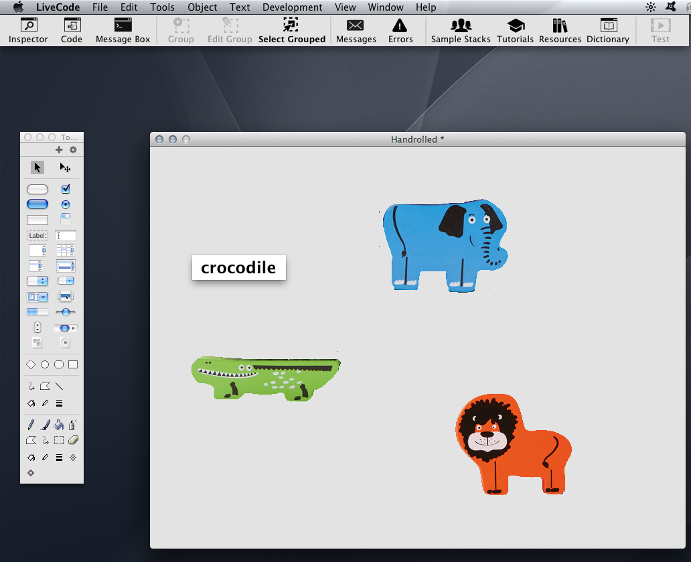Open the Code editor button
Image resolution: width=691 pixels, height=562 pixels.
point(71,30)
